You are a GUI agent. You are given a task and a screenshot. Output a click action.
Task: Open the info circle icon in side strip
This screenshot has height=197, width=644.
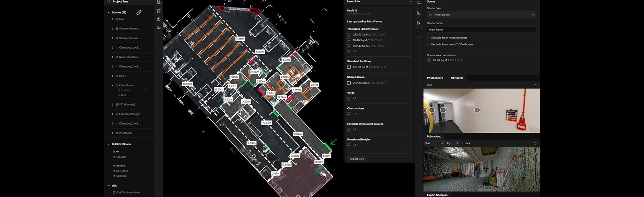point(419,32)
